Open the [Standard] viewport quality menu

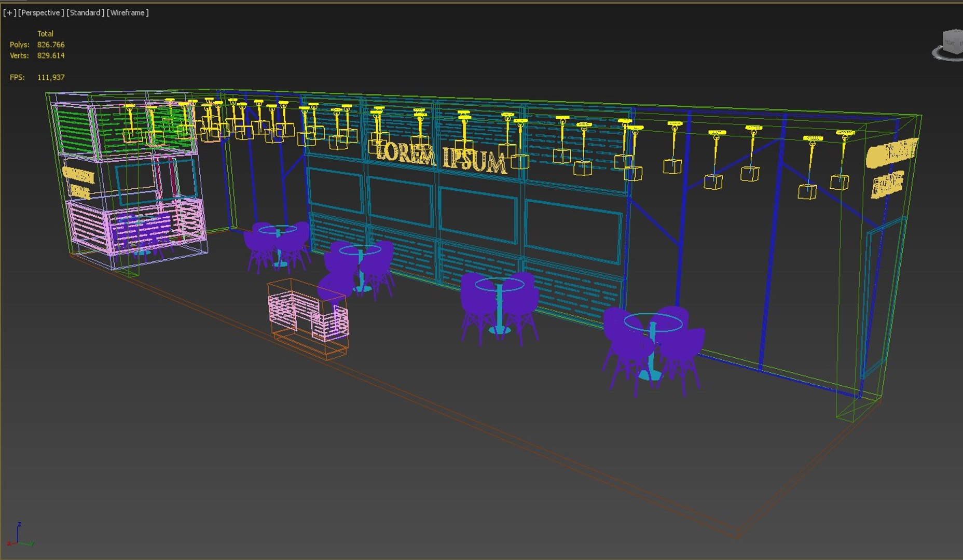[85, 12]
